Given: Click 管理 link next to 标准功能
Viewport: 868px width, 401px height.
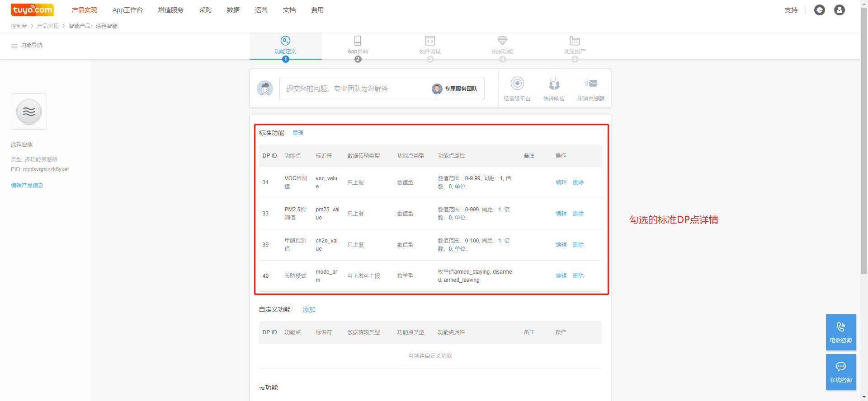Looking at the screenshot, I should pyautogui.click(x=298, y=133).
